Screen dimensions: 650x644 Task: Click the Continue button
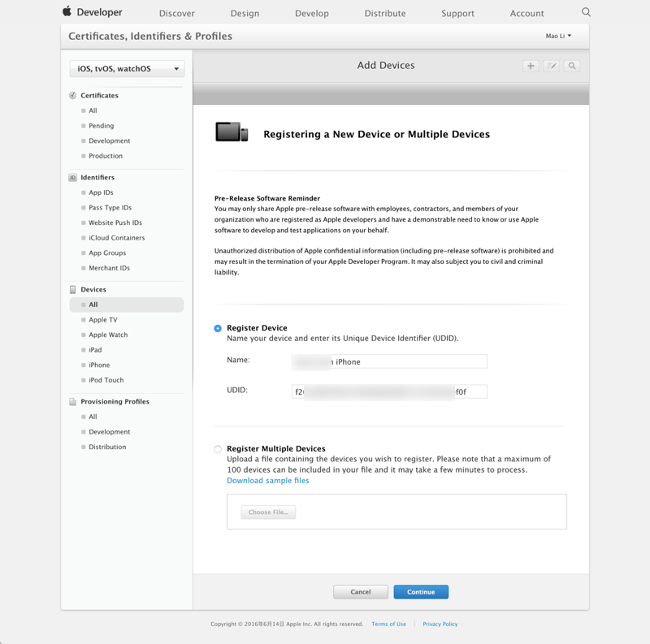421,592
